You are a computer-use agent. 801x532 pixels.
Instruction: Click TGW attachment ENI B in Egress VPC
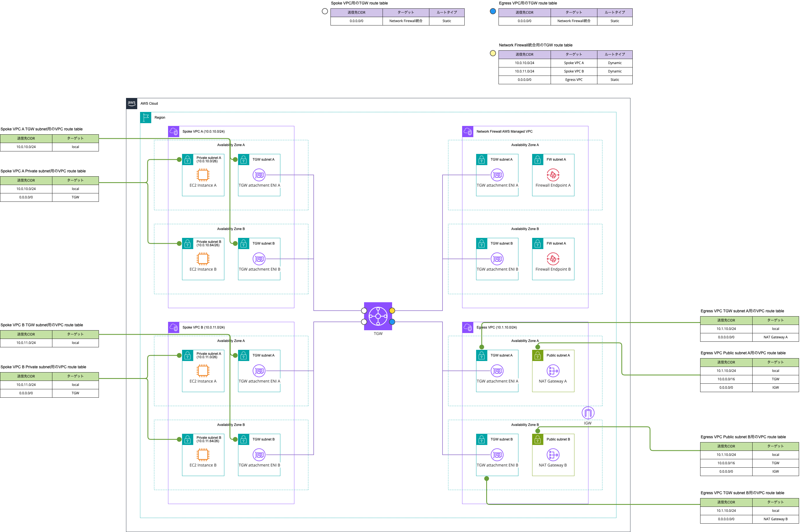[x=497, y=455]
